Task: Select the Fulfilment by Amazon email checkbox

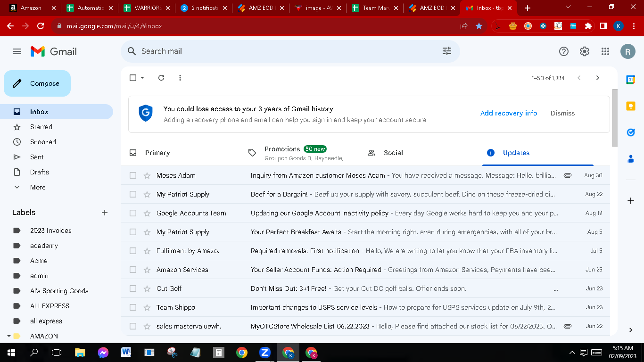Action: (133, 251)
